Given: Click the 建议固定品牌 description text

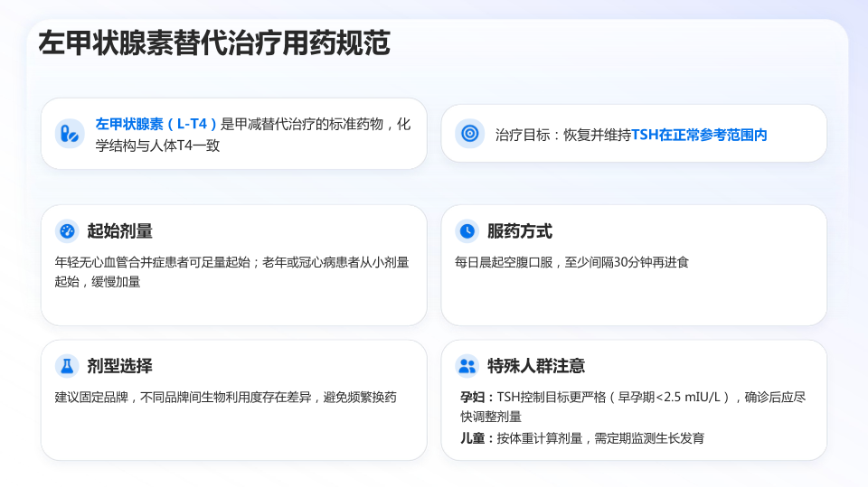Looking at the screenshot, I should (226, 398).
